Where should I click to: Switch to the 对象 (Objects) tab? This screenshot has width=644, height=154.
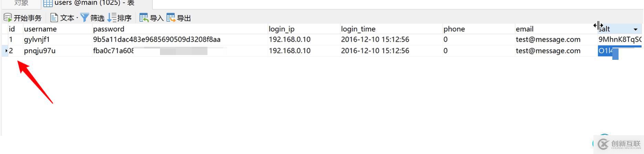coord(21,3)
